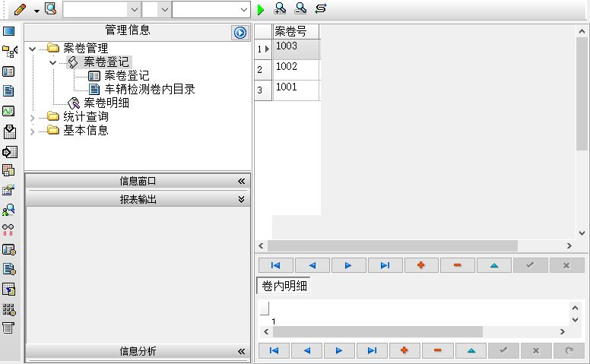
Task: Open the small black arrow beside the pencil
Action: pyautogui.click(x=36, y=11)
